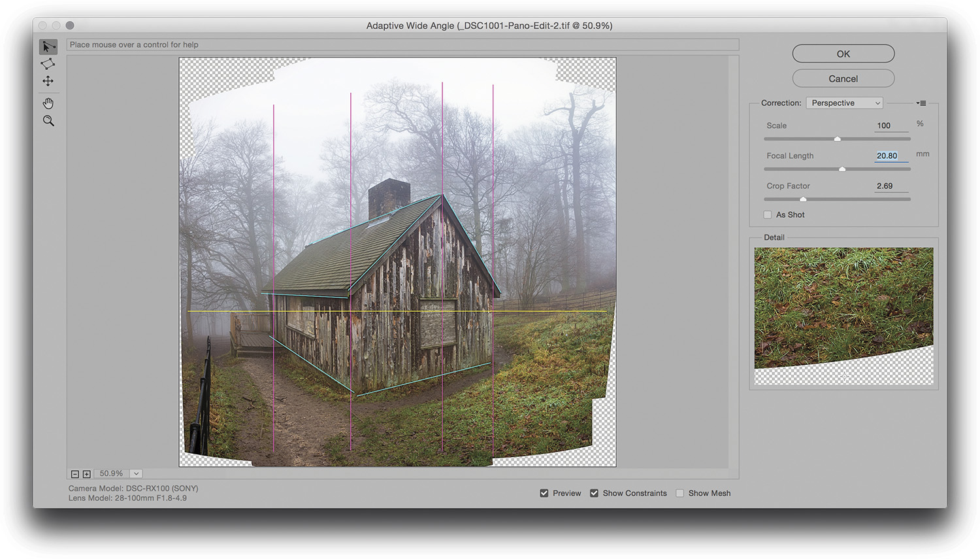Screen dimensions: 980x559
Task: Enable Show Mesh checkbox
Action: point(679,493)
